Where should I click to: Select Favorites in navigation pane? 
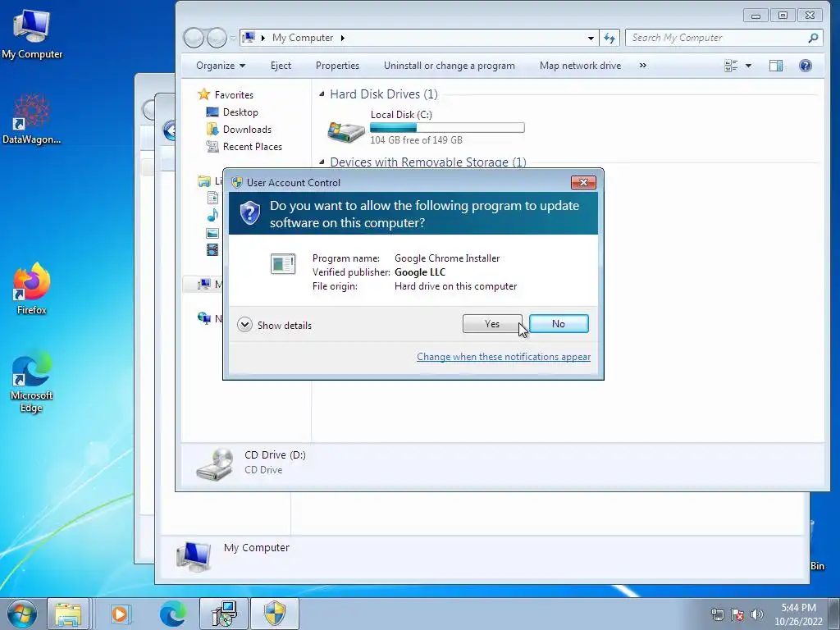tap(226, 95)
